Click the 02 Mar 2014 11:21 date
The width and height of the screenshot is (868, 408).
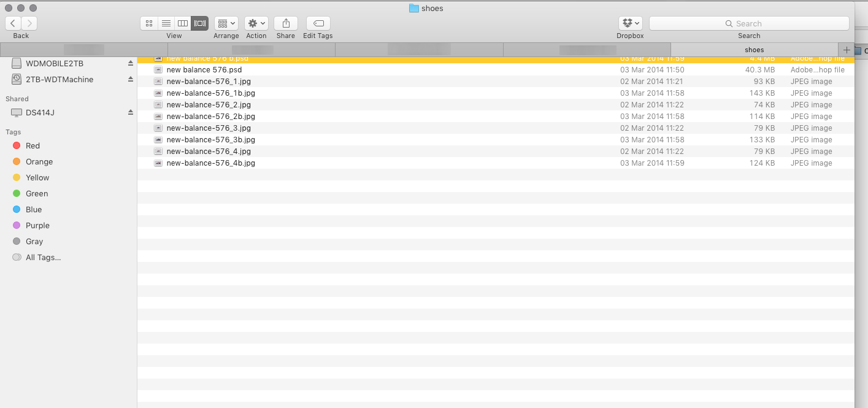click(x=652, y=82)
